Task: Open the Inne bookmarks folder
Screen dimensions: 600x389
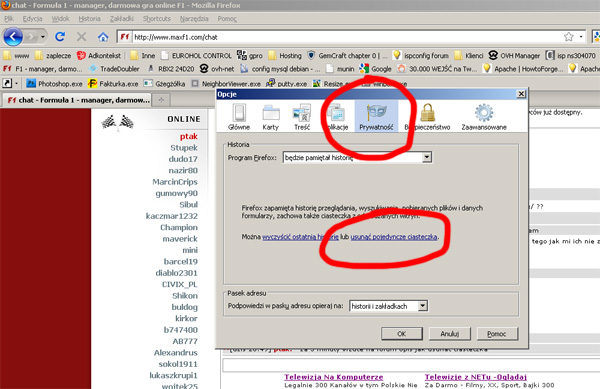Action: tap(142, 55)
